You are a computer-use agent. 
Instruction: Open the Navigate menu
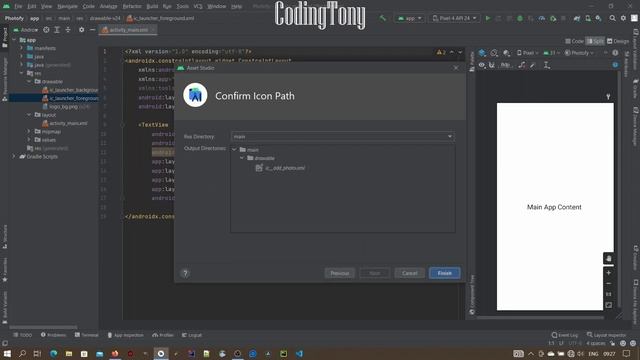tap(67, 6)
